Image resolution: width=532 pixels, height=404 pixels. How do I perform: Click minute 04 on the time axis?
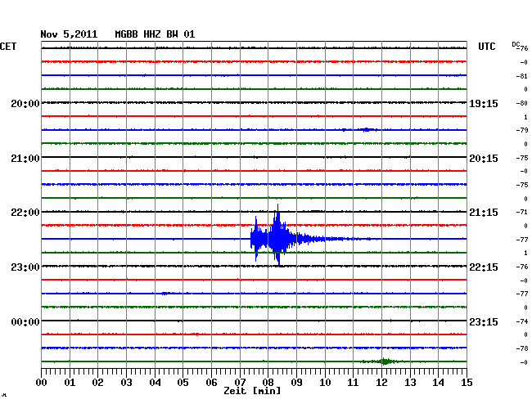coord(155,382)
